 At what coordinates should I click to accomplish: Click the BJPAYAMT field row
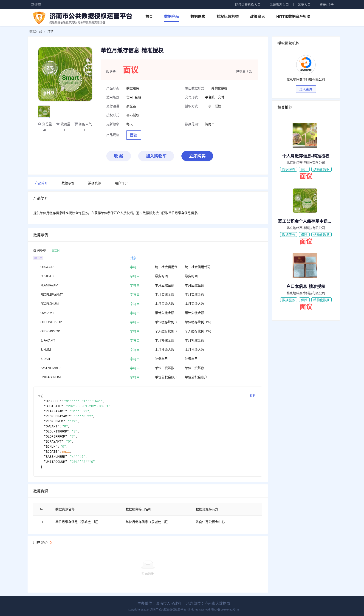coord(148,340)
